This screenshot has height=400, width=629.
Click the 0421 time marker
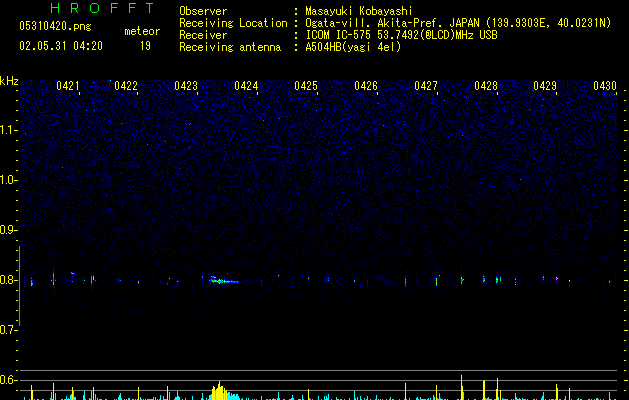(68, 86)
